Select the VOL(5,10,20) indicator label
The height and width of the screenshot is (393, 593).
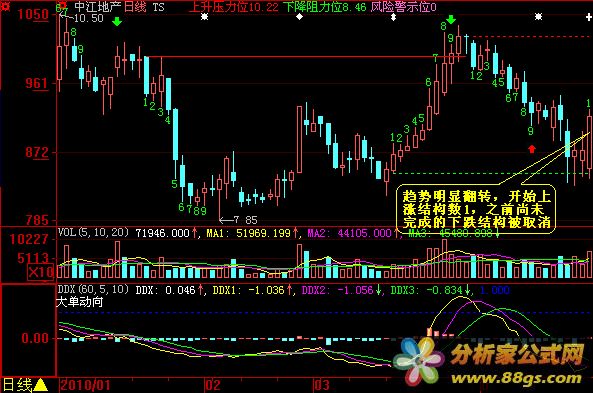point(93,232)
